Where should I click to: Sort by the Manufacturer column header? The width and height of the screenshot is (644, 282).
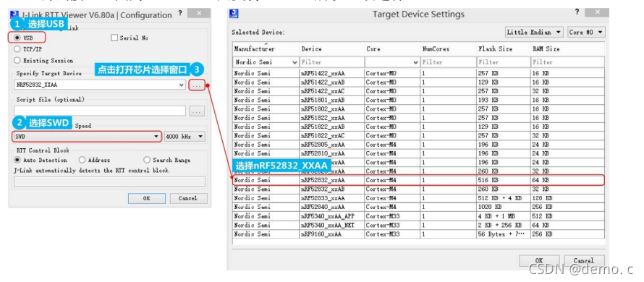click(x=266, y=49)
